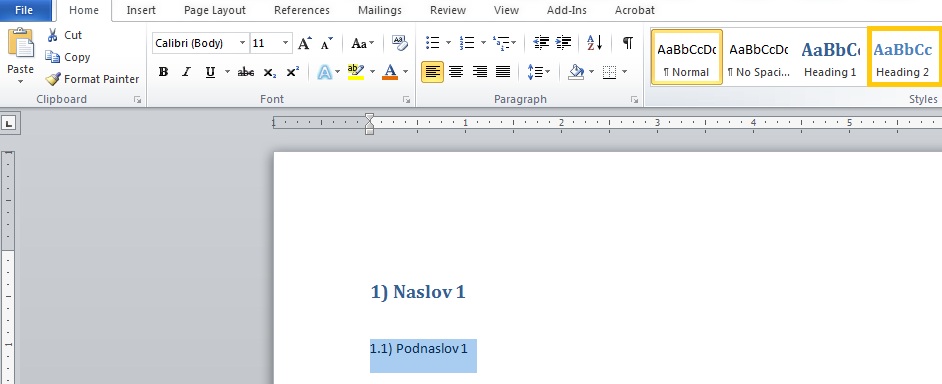Cut the selected text
The width and height of the screenshot is (942, 384).
65,35
